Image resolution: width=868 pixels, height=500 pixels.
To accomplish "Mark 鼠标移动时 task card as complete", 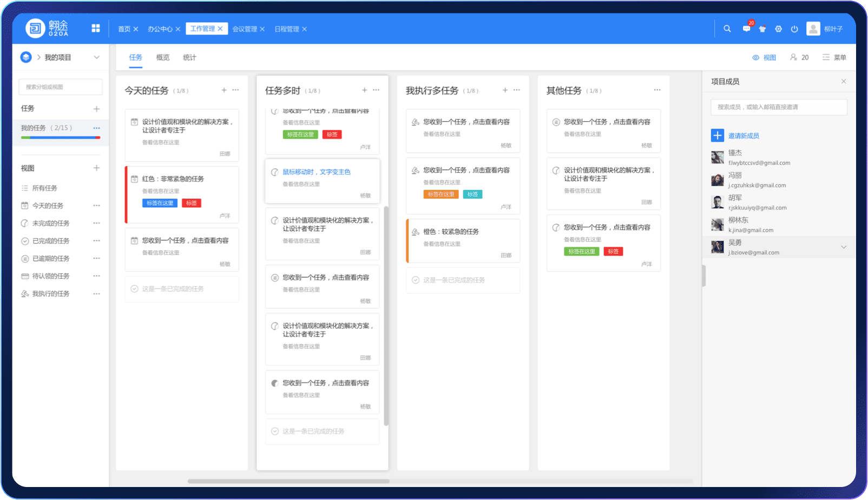I will (x=275, y=172).
